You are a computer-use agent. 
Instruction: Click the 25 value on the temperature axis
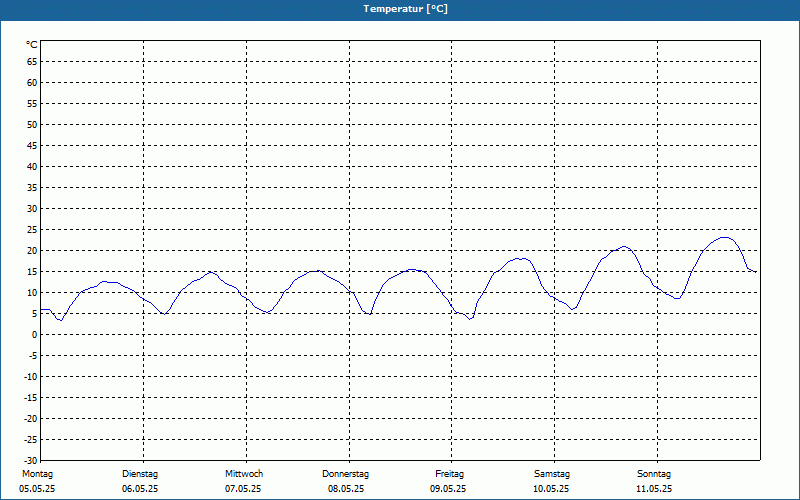point(32,230)
